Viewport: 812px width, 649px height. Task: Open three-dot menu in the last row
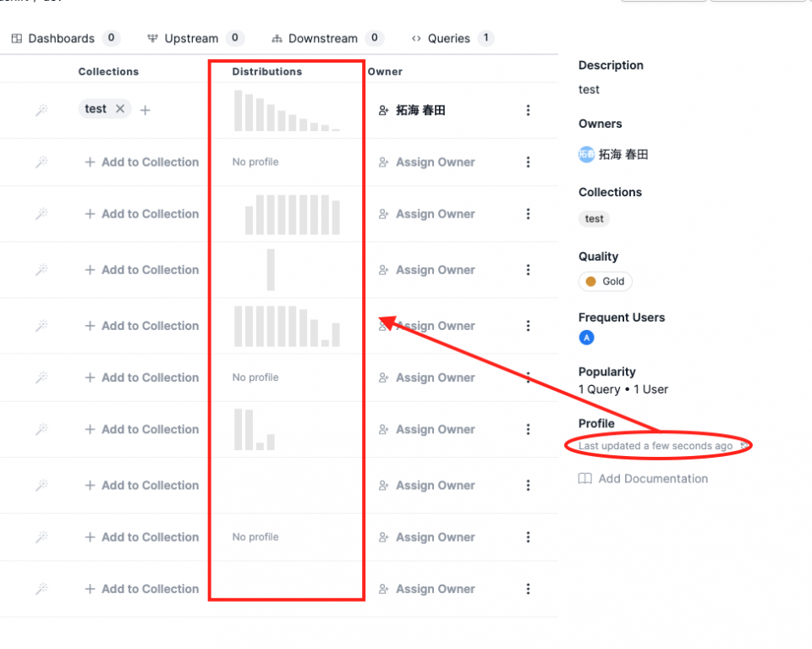tap(528, 589)
